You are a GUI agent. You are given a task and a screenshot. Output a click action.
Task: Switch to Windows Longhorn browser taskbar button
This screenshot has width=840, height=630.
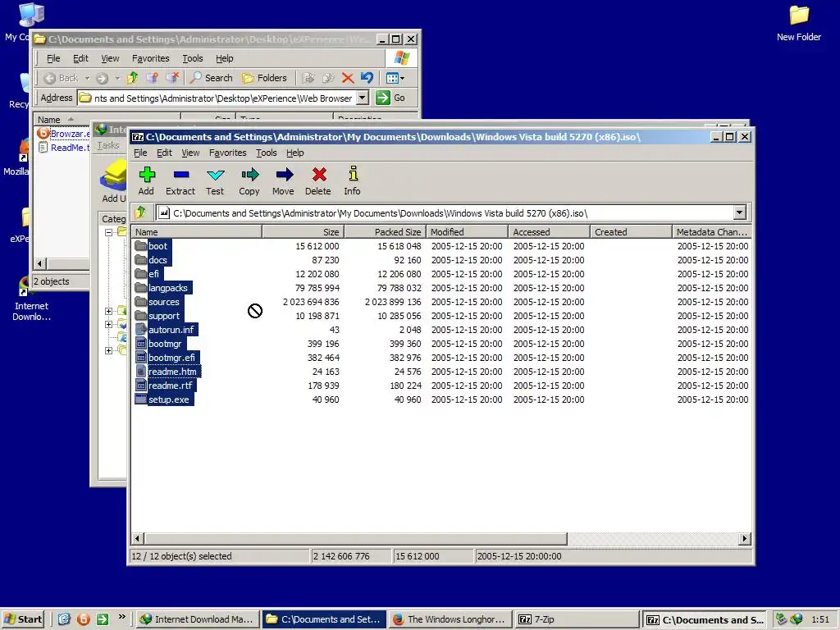450,619
